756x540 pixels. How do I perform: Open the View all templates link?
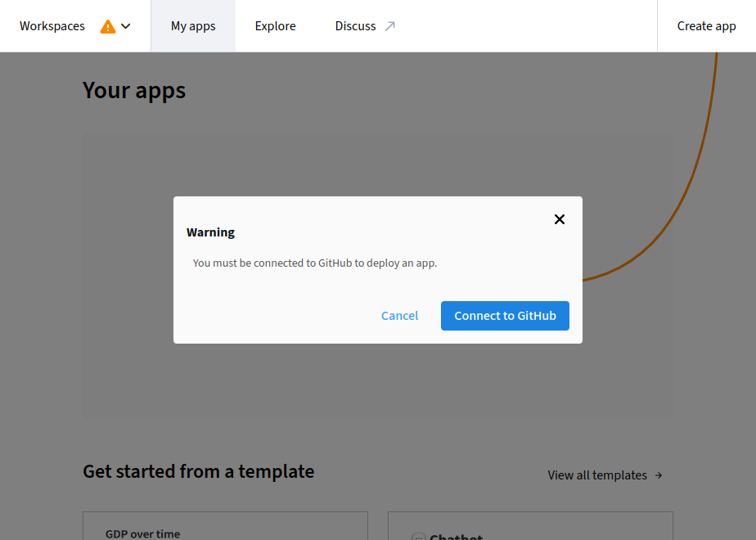coord(597,475)
